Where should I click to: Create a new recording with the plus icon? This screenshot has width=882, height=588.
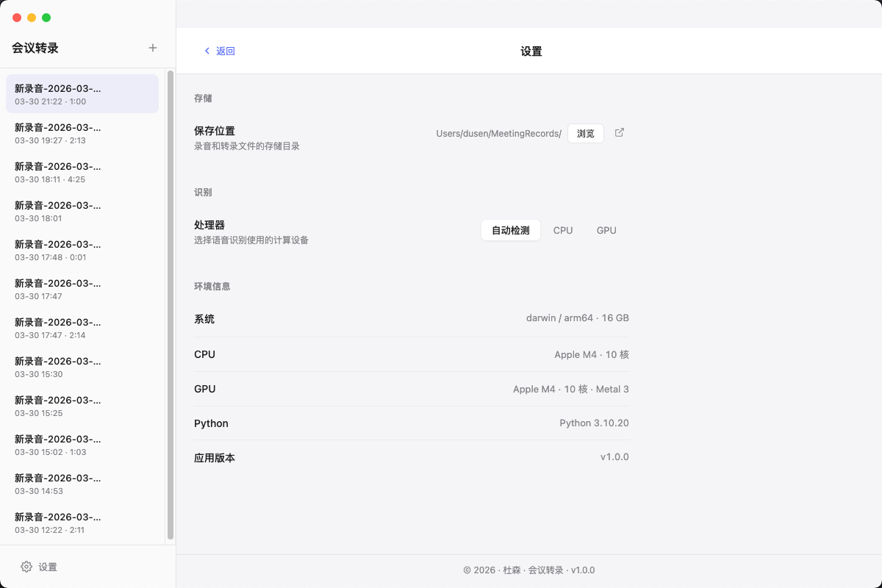(152, 47)
